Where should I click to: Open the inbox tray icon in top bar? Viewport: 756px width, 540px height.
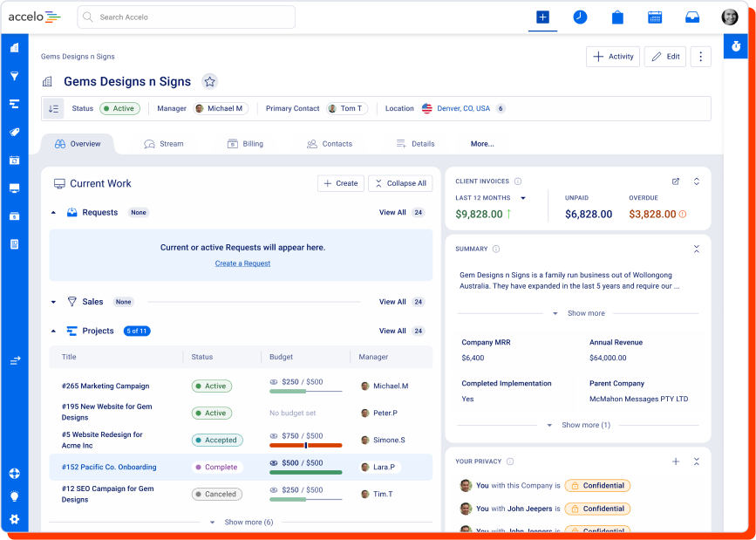click(x=692, y=17)
